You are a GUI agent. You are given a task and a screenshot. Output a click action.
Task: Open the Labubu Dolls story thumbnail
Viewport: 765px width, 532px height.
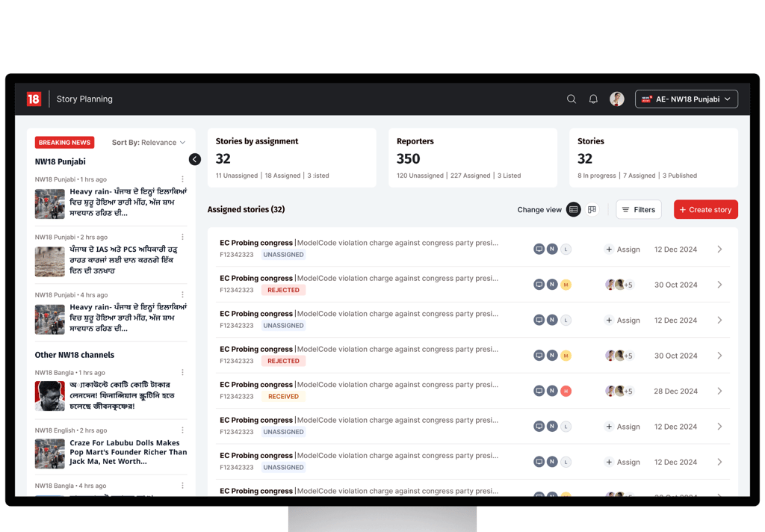pyautogui.click(x=50, y=454)
